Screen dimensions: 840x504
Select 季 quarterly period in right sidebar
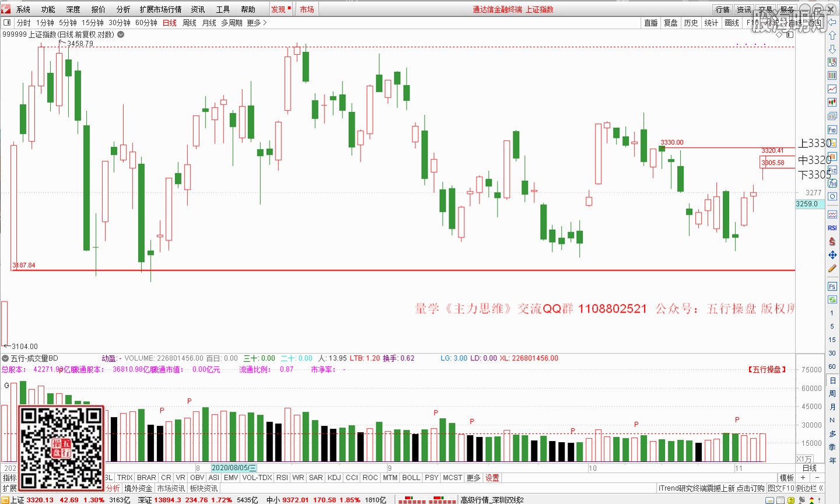coord(832,447)
